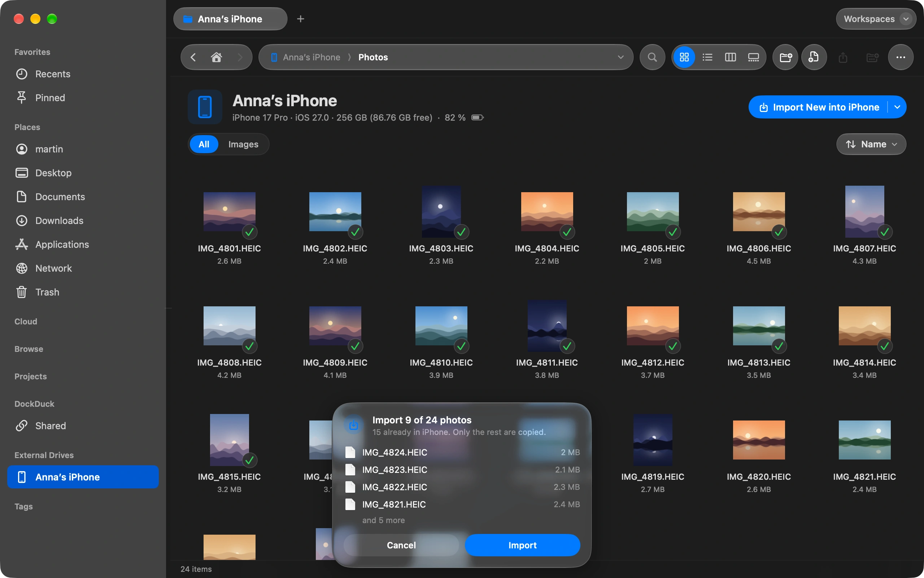Image resolution: width=924 pixels, height=578 pixels.
Task: Open Import New dropdown arrow
Action: click(897, 107)
